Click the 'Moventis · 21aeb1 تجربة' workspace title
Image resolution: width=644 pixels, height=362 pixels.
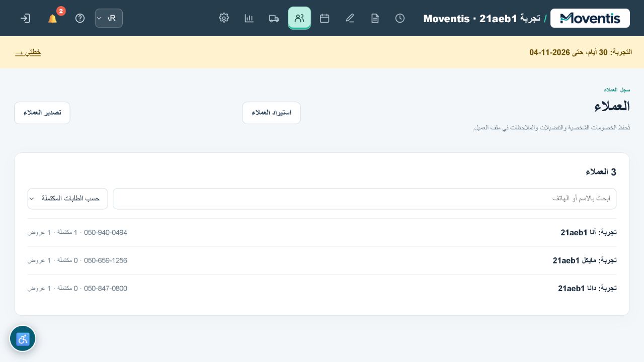click(x=482, y=19)
